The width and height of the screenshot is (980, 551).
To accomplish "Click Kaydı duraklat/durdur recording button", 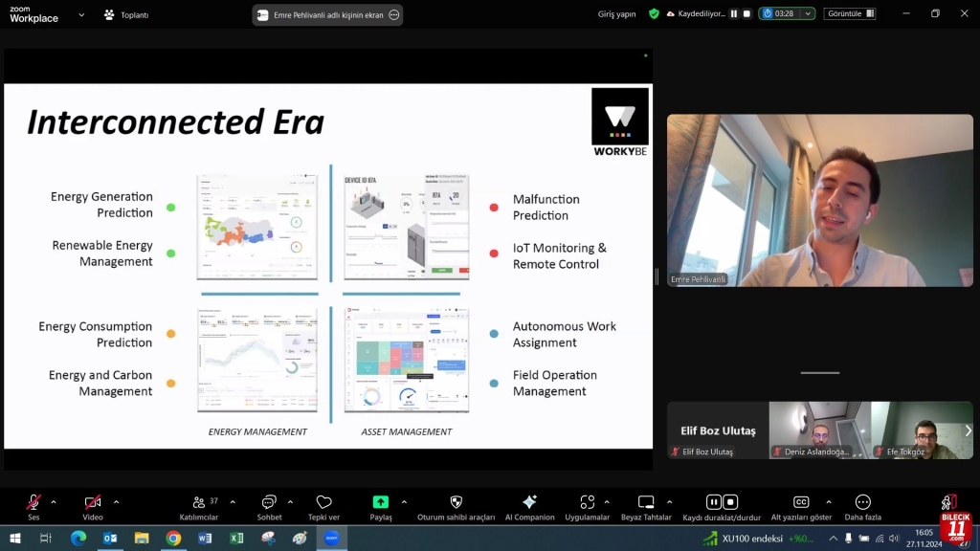I will pyautogui.click(x=722, y=502).
